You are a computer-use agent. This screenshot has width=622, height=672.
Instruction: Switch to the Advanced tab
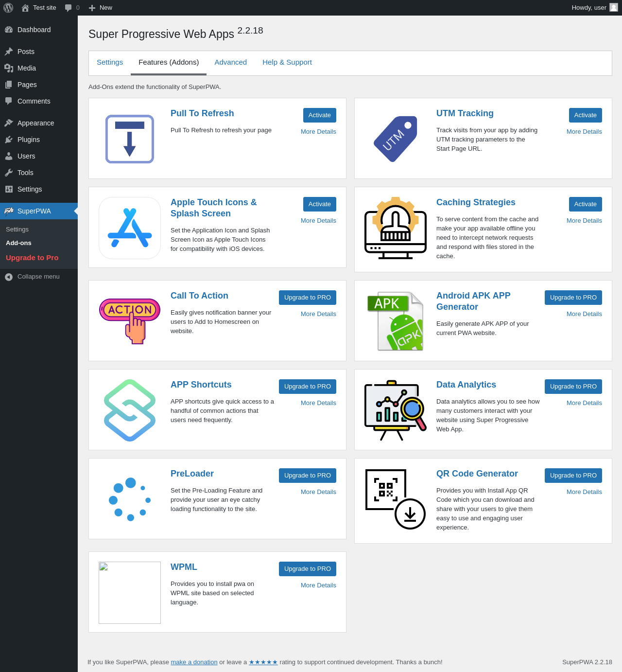tap(231, 62)
